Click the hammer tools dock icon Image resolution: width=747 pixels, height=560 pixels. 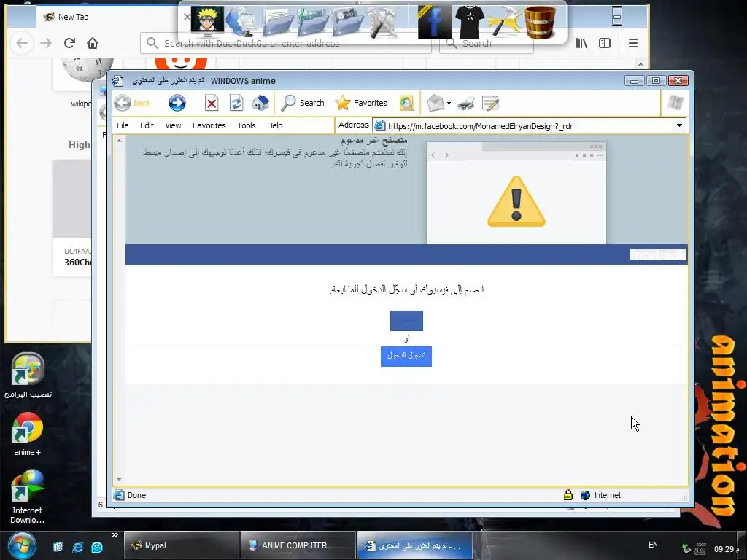pos(382,23)
